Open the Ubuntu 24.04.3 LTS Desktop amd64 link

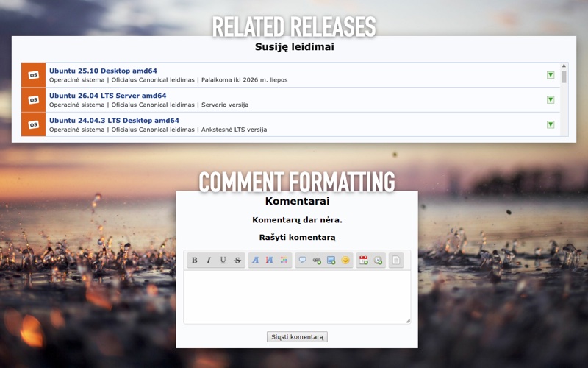point(114,120)
